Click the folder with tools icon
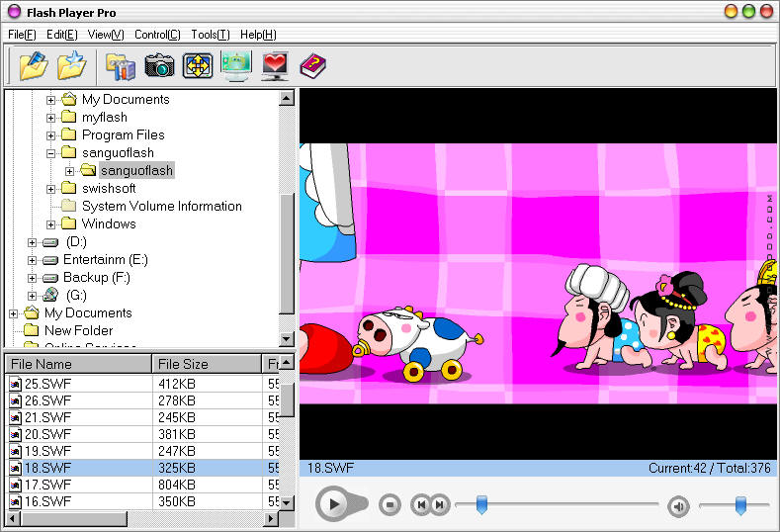 (121, 66)
